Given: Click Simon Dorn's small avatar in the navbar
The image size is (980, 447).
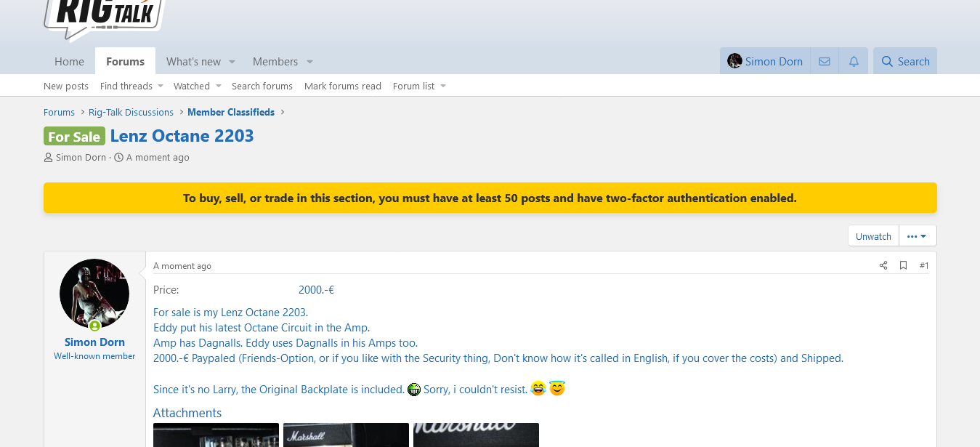Looking at the screenshot, I should (x=734, y=61).
